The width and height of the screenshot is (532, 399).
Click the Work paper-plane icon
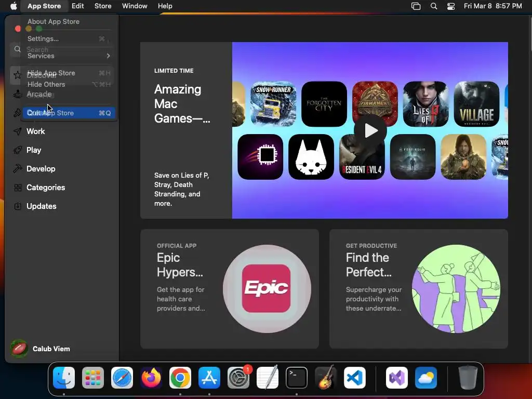tap(17, 131)
